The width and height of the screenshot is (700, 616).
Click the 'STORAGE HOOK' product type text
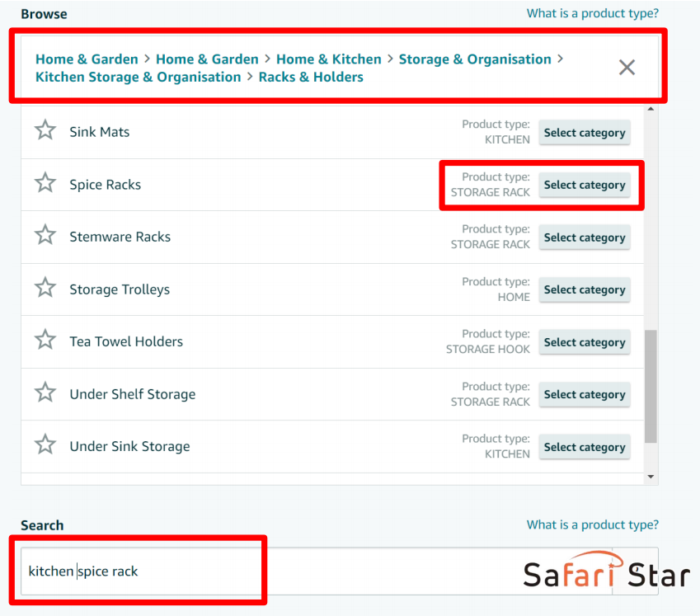coord(488,349)
